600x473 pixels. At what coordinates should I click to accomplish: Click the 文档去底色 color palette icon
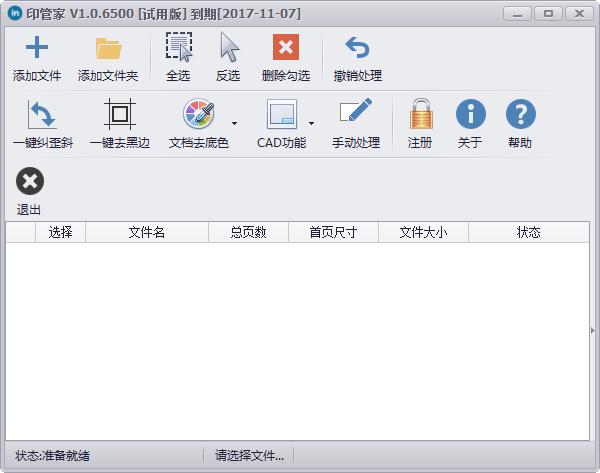(198, 115)
